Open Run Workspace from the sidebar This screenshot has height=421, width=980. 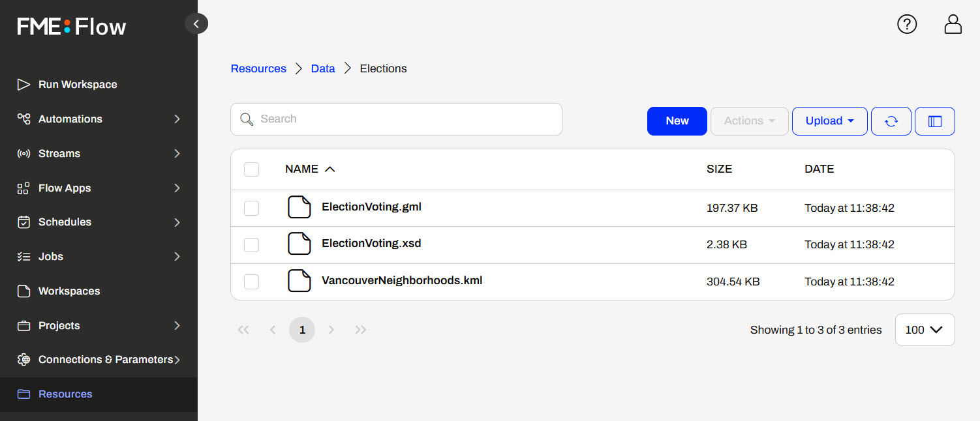tap(78, 85)
